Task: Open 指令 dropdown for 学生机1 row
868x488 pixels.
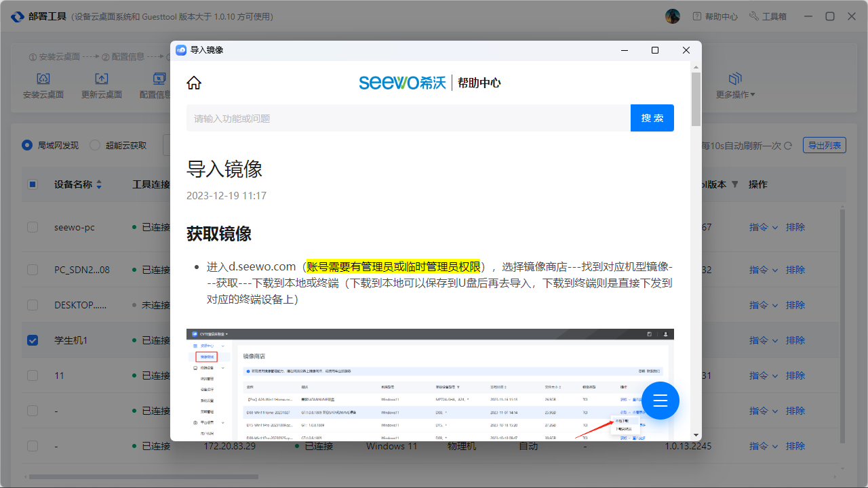Action: [x=764, y=340]
